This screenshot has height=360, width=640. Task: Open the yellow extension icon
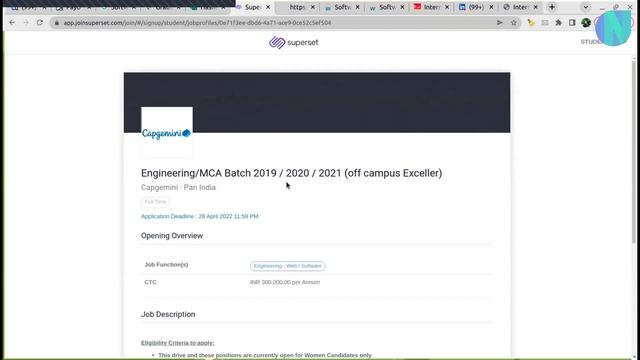pos(531,23)
